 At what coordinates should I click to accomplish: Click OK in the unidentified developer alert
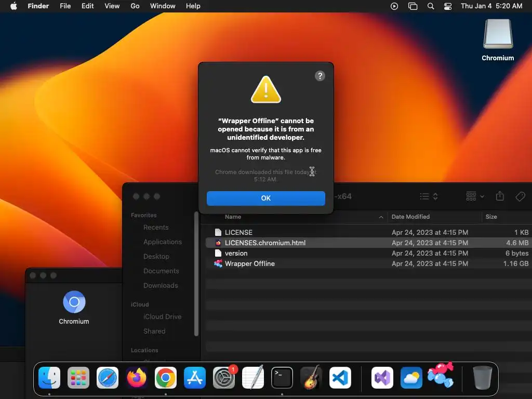point(265,198)
